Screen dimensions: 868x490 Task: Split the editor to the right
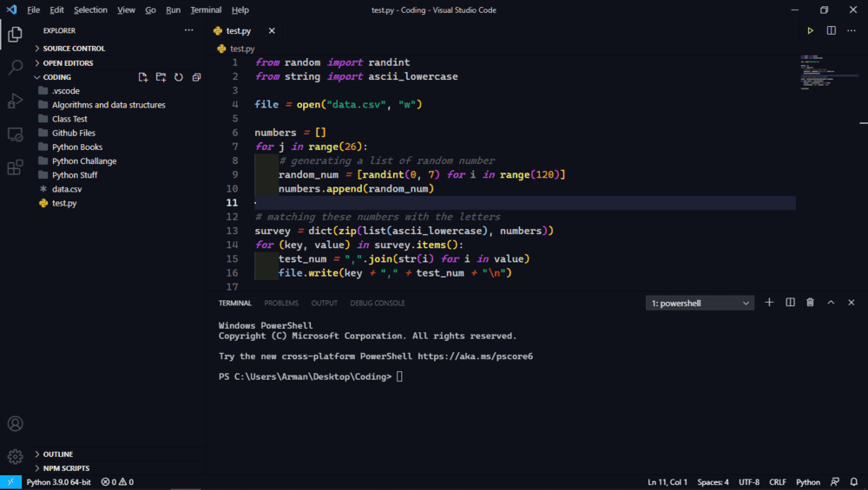[x=831, y=30]
